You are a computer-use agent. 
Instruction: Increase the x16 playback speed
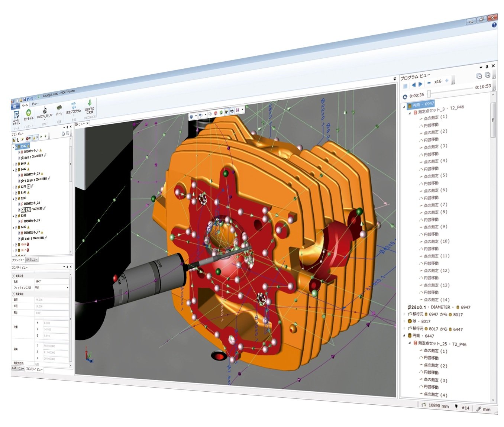[x=447, y=81]
